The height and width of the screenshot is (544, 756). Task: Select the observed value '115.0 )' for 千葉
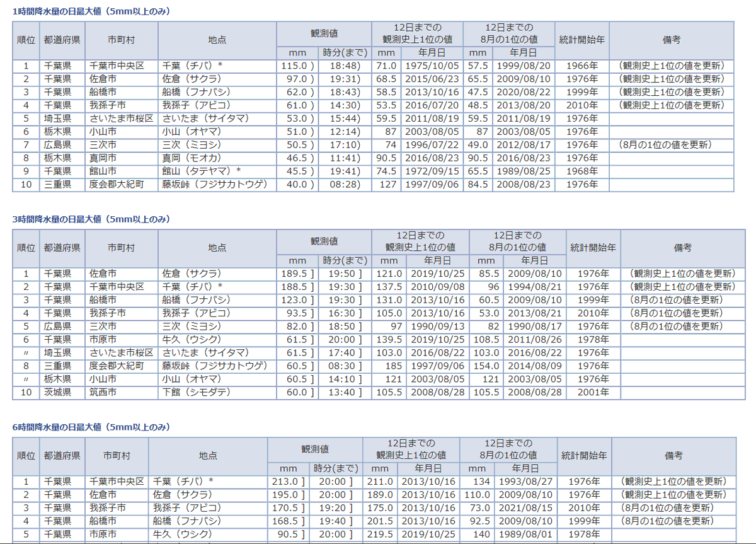297,66
